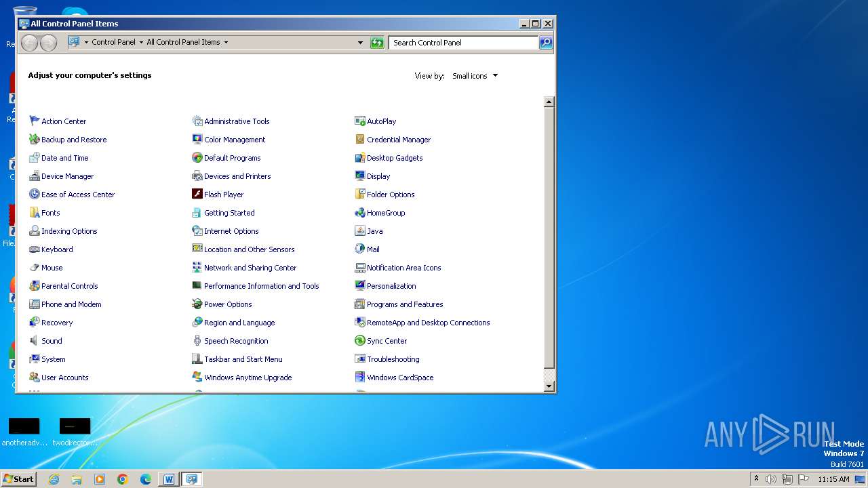868x488 pixels.
Task: Click the scrollbar down arrow
Action: pos(549,386)
